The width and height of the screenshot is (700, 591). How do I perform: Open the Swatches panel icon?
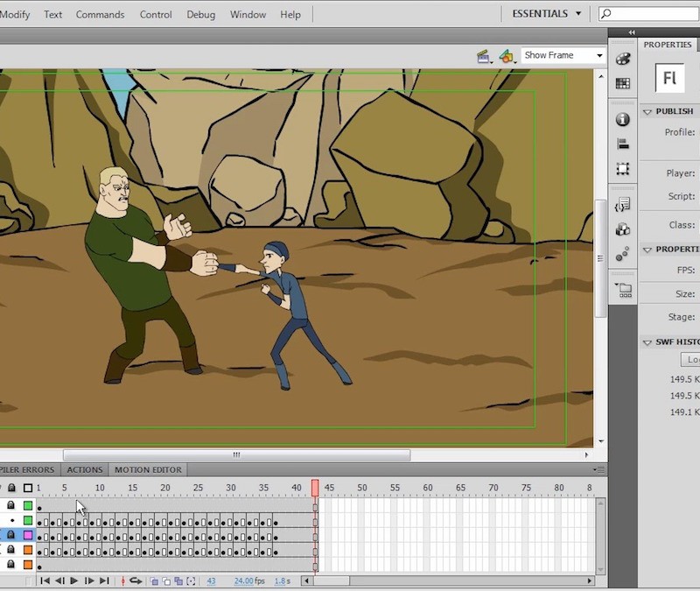pyautogui.click(x=623, y=83)
